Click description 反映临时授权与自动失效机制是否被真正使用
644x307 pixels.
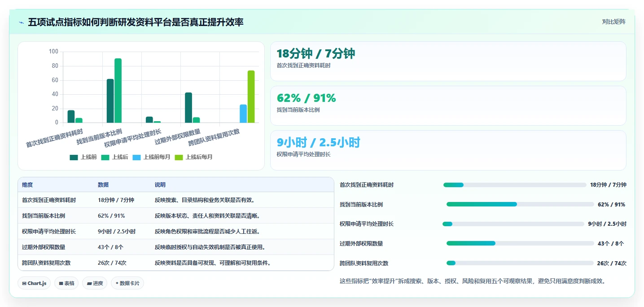click(210, 247)
